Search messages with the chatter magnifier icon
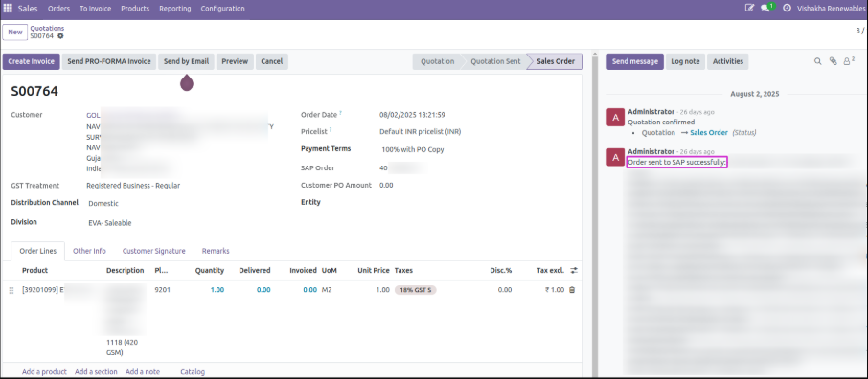This screenshot has width=868, height=379. coord(817,61)
